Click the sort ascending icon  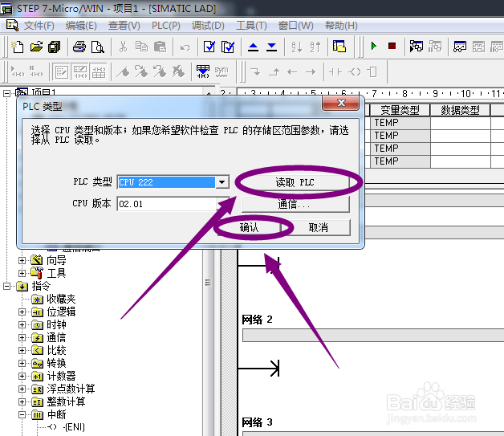tap(297, 47)
